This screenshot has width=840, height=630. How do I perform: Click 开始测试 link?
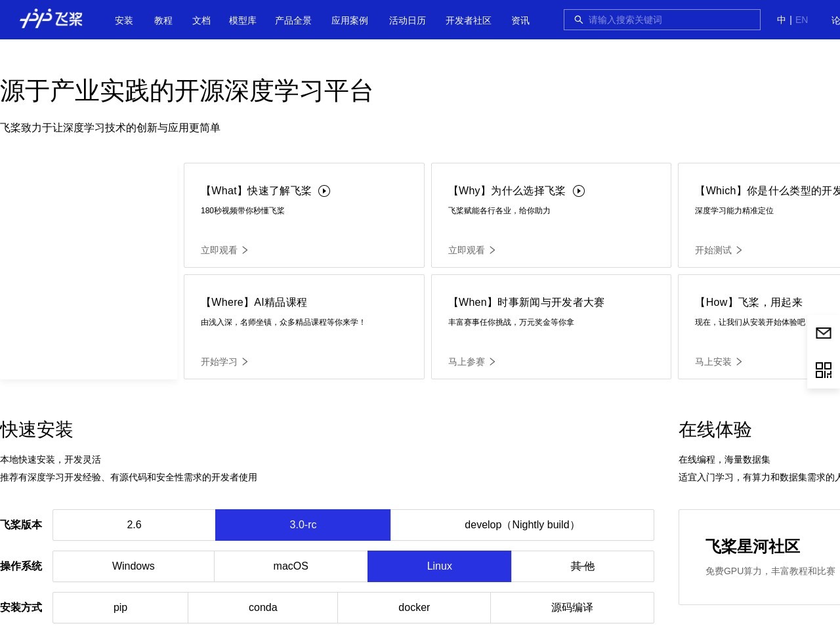pos(713,250)
